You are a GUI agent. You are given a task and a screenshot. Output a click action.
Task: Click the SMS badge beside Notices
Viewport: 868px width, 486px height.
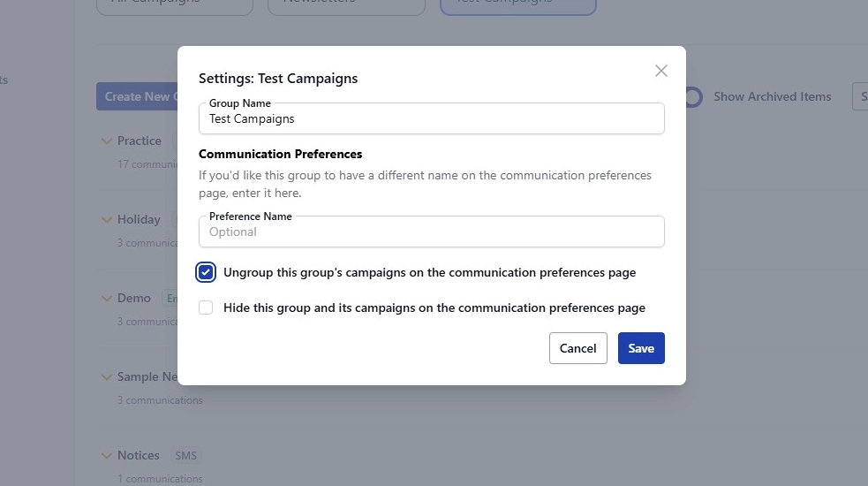[186, 455]
